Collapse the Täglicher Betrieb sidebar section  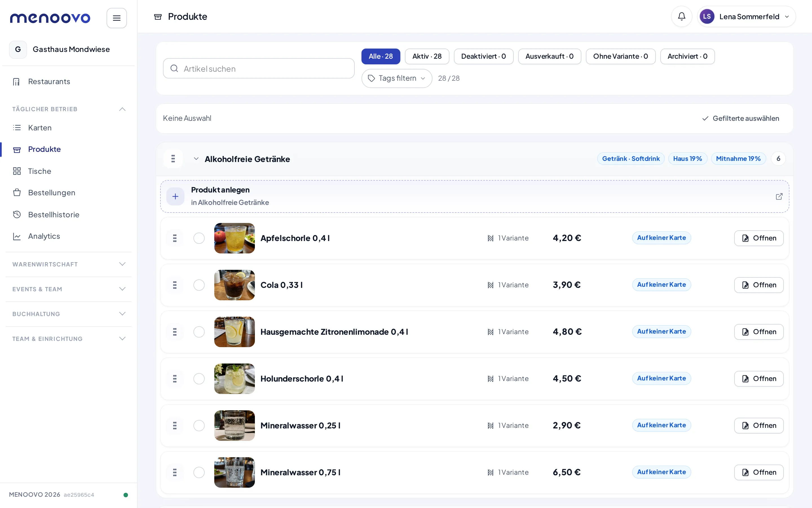coord(122,109)
